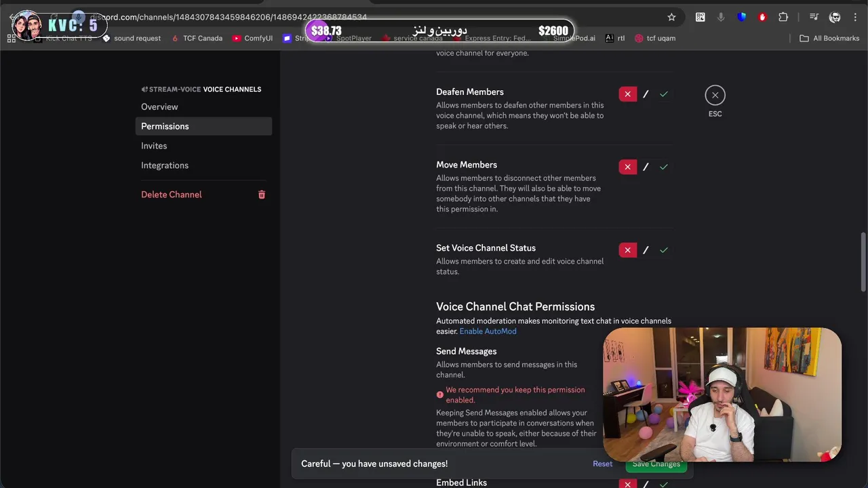Click the streamer webcam overlay
Viewport: 868px width, 488px height.
point(722,394)
